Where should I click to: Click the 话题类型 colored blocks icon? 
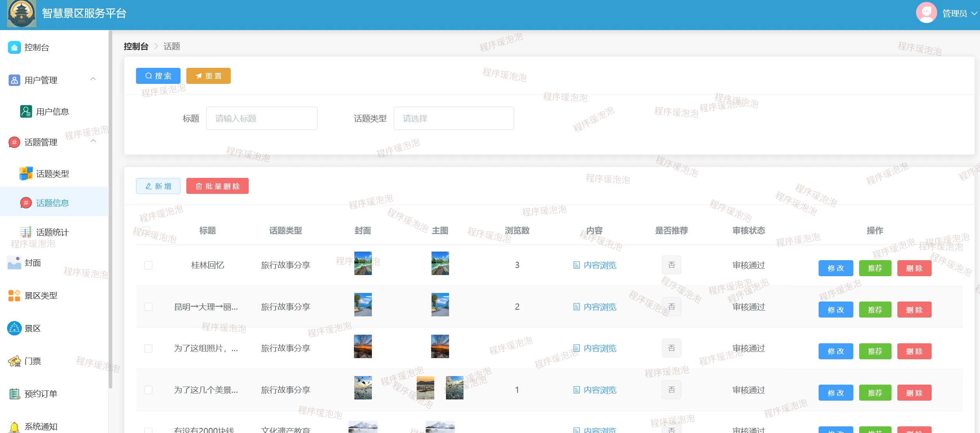click(26, 174)
